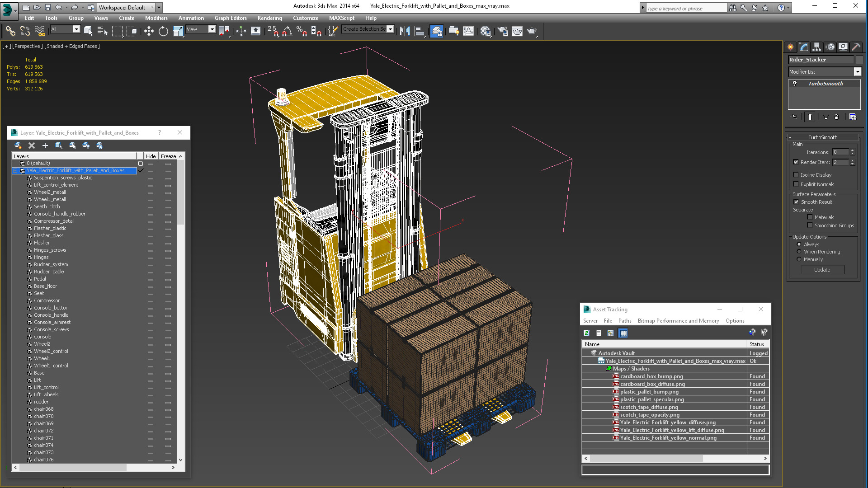
Task: Toggle the Percent Snap tool
Action: tap(302, 31)
